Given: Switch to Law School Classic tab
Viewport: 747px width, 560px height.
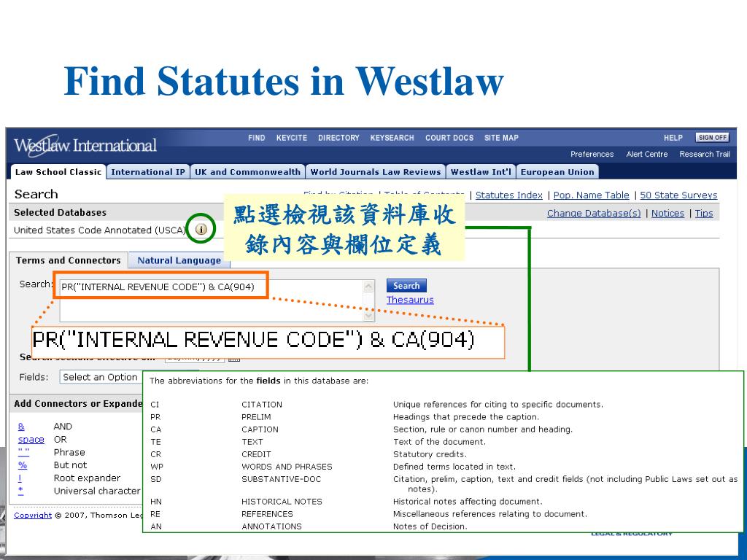Looking at the screenshot, I should click(x=58, y=172).
